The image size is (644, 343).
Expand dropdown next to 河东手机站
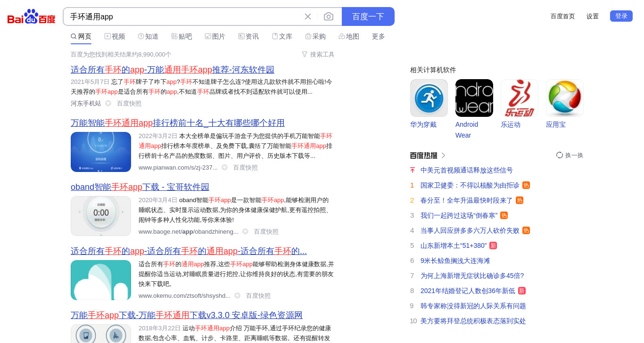coord(108,103)
